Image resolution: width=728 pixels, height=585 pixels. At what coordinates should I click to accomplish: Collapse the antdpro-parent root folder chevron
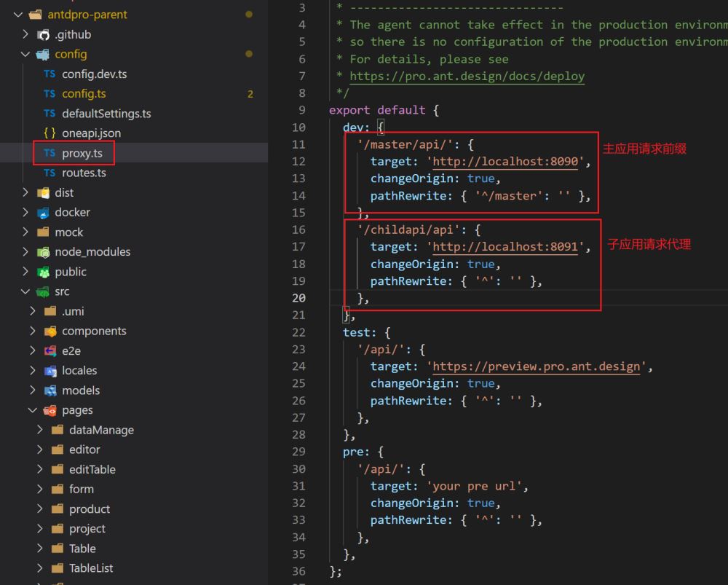point(18,15)
